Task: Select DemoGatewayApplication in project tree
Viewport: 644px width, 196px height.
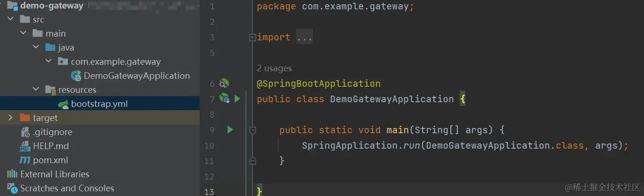Action: [x=136, y=76]
